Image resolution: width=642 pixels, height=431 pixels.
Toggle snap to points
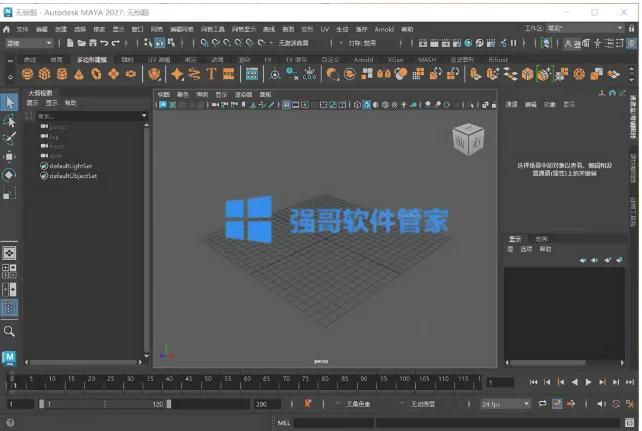pos(227,43)
